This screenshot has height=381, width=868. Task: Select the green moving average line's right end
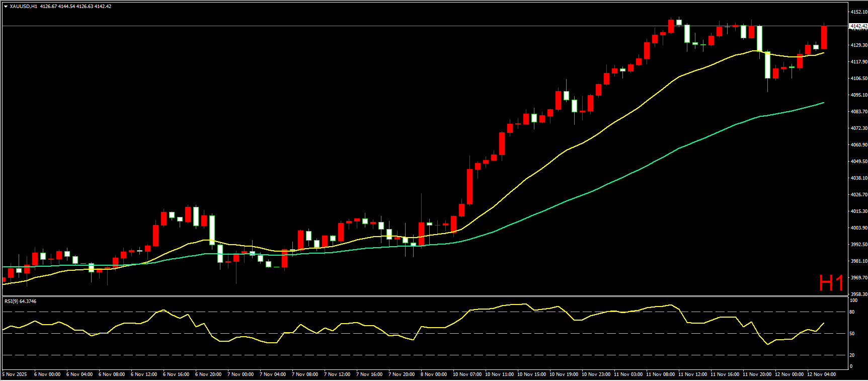[x=823, y=103]
